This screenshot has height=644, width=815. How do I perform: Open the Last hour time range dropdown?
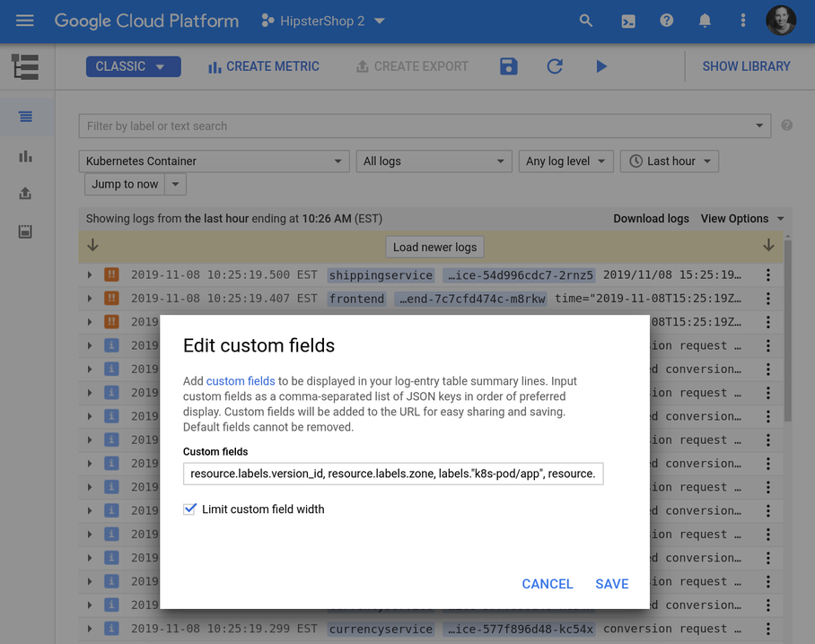pos(670,161)
